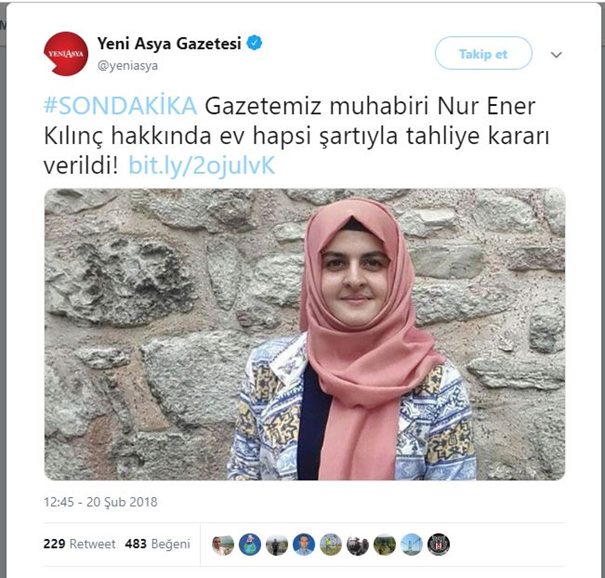Open the #SONDAKİKA hashtag
The image size is (605, 578).
[x=120, y=106]
